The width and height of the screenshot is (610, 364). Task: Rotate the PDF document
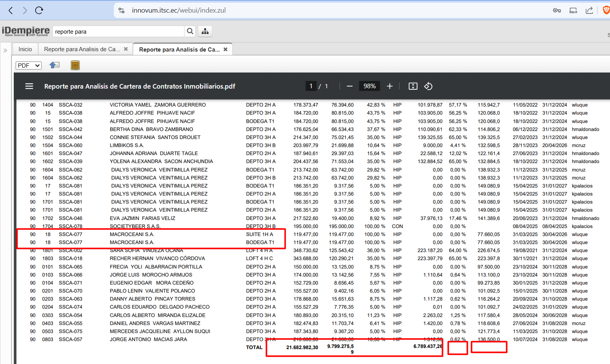428,86
